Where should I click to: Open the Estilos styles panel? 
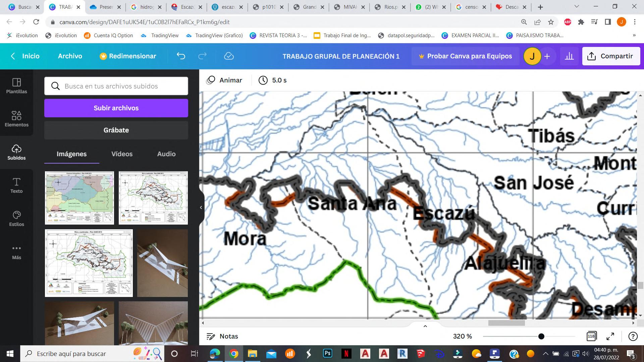click(x=16, y=218)
